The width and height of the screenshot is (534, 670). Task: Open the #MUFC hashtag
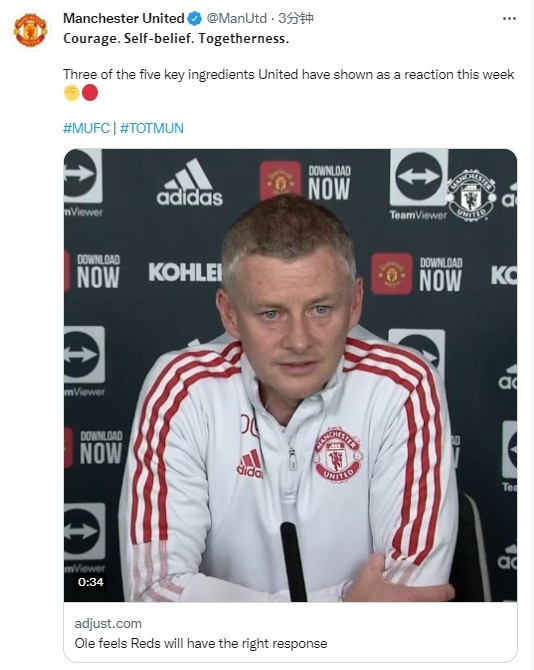click(x=86, y=128)
